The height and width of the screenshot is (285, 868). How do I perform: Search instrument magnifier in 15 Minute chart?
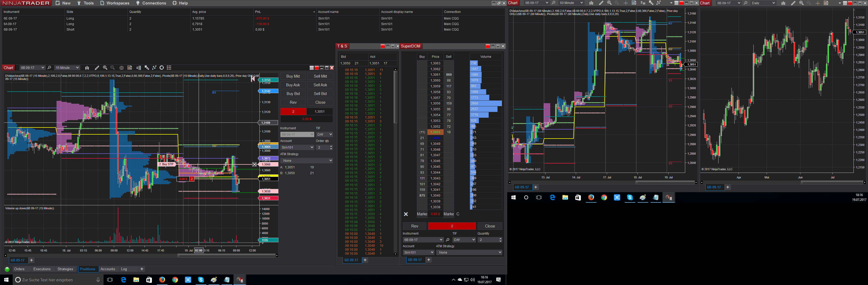coord(49,68)
